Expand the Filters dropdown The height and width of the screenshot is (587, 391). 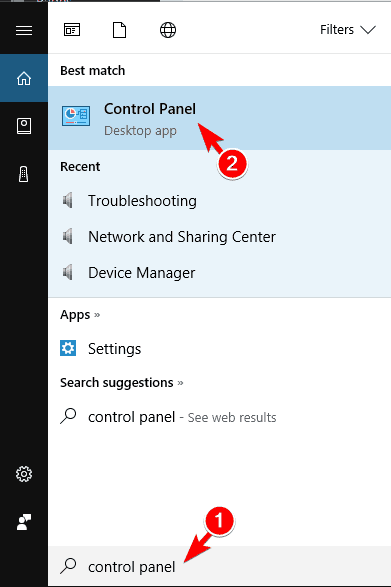[348, 30]
